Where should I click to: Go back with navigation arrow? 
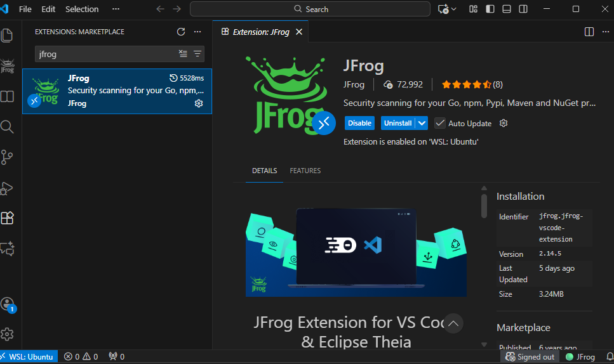pyautogui.click(x=160, y=9)
